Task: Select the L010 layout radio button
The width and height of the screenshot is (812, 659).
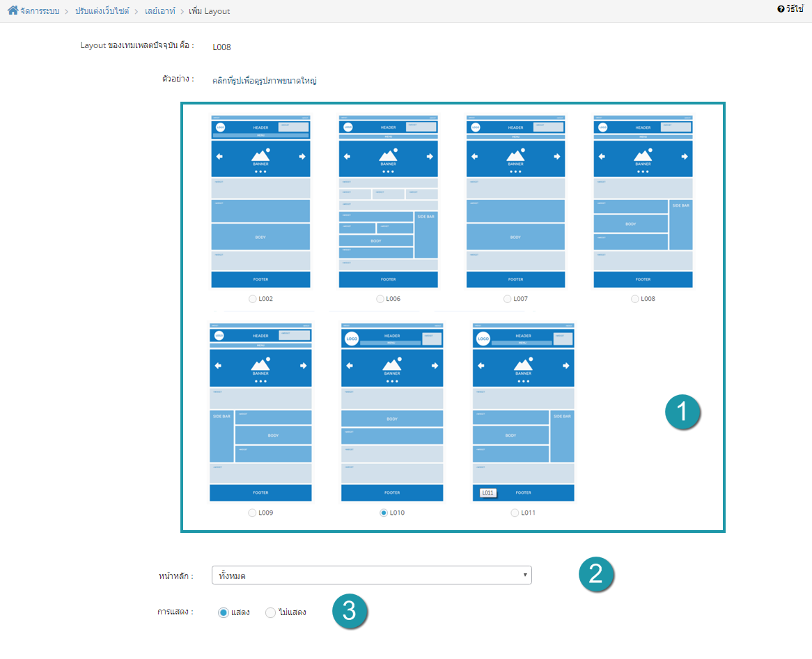Action: pos(384,513)
